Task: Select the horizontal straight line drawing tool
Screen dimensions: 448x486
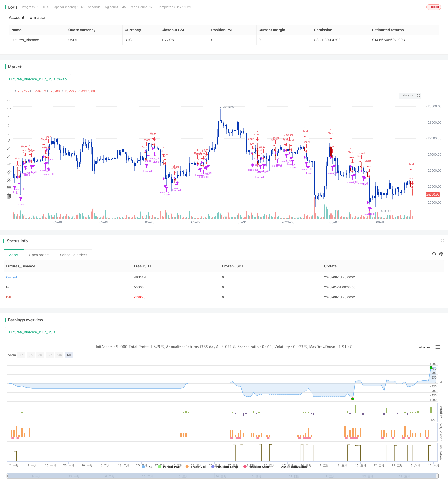Action: (9, 93)
